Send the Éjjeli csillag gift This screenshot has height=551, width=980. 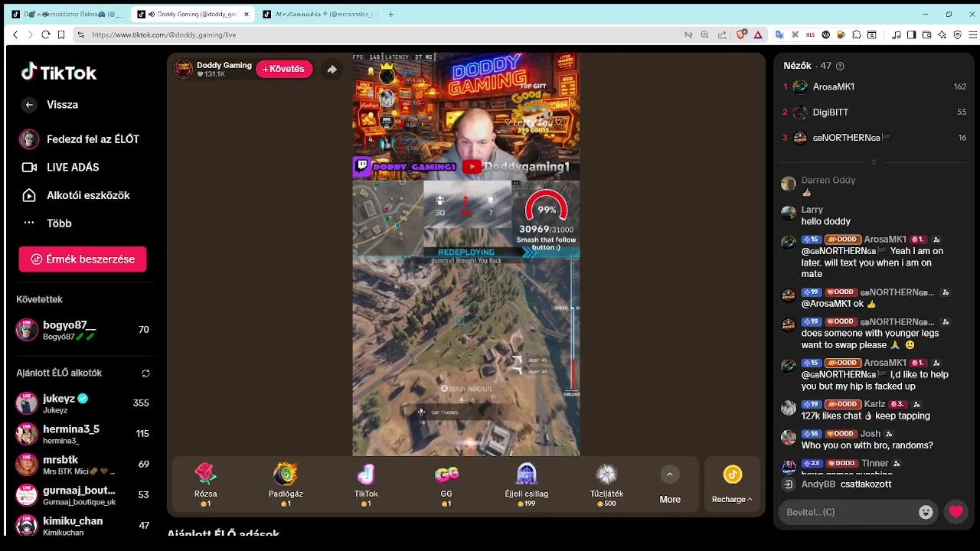[x=527, y=484]
